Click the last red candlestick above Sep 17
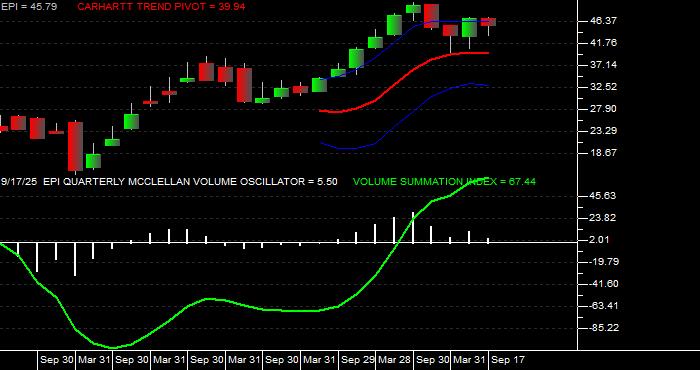The height and width of the screenshot is (370, 700). click(488, 22)
